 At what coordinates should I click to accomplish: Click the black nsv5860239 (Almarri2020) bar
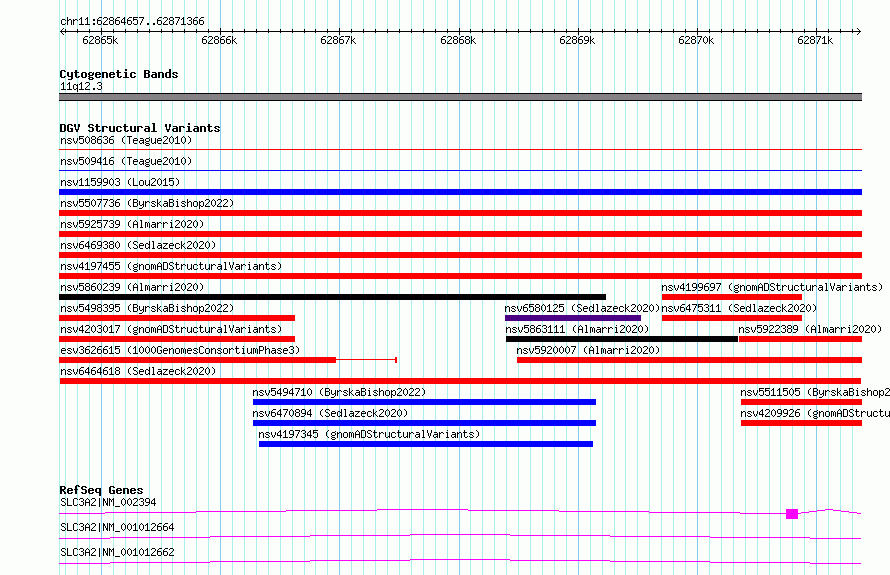click(333, 297)
